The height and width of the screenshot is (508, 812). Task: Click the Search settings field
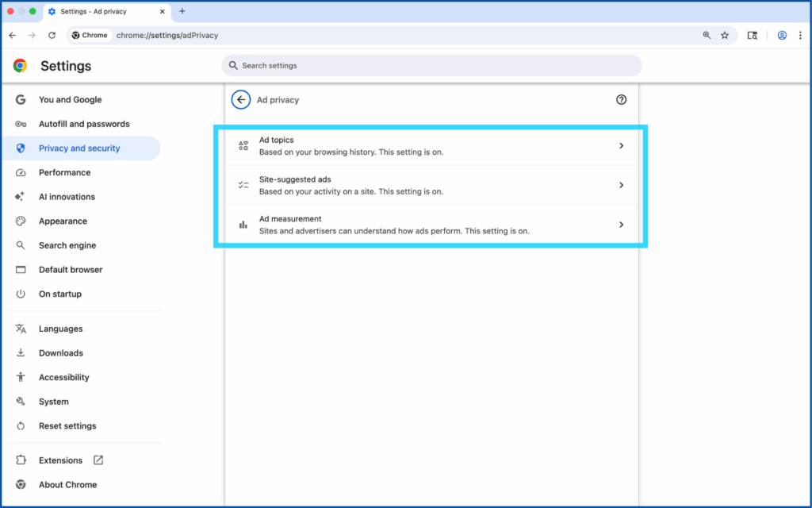point(432,66)
